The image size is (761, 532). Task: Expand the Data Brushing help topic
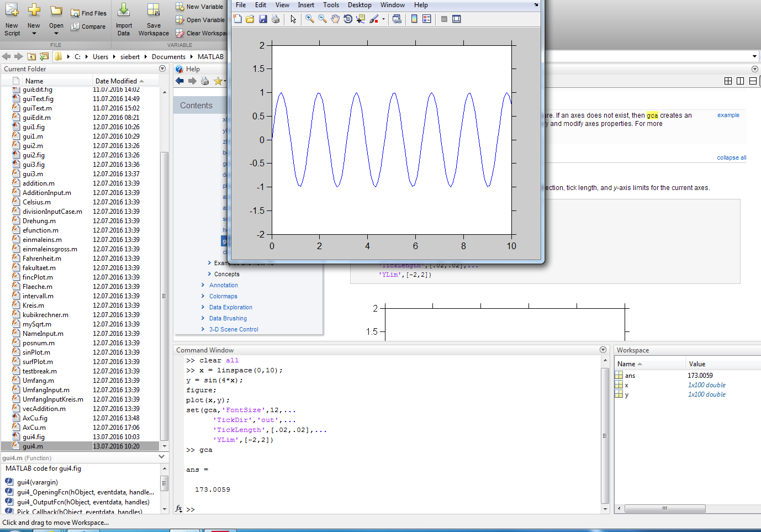[x=203, y=318]
